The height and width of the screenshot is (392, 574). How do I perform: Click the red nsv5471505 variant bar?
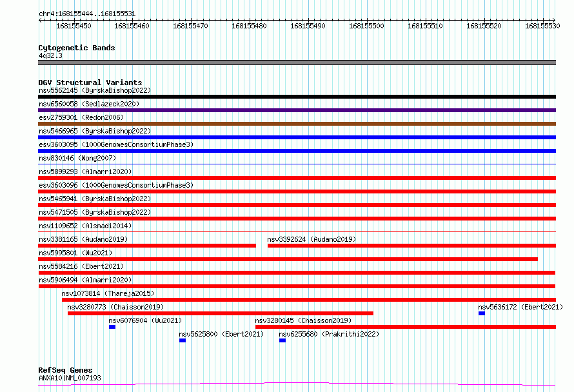297,219
